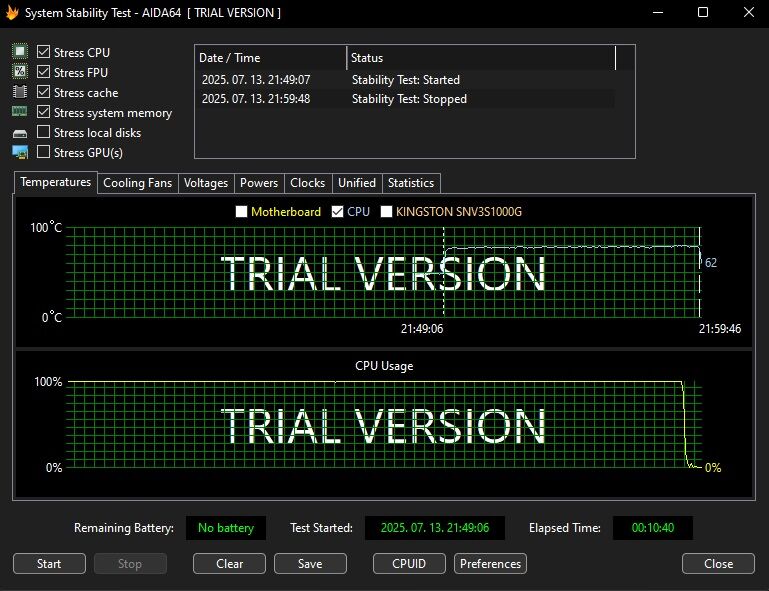Click the 2025. 07. 13. 21:49:07 timestamp
The width and height of the screenshot is (769, 591).
coord(256,79)
